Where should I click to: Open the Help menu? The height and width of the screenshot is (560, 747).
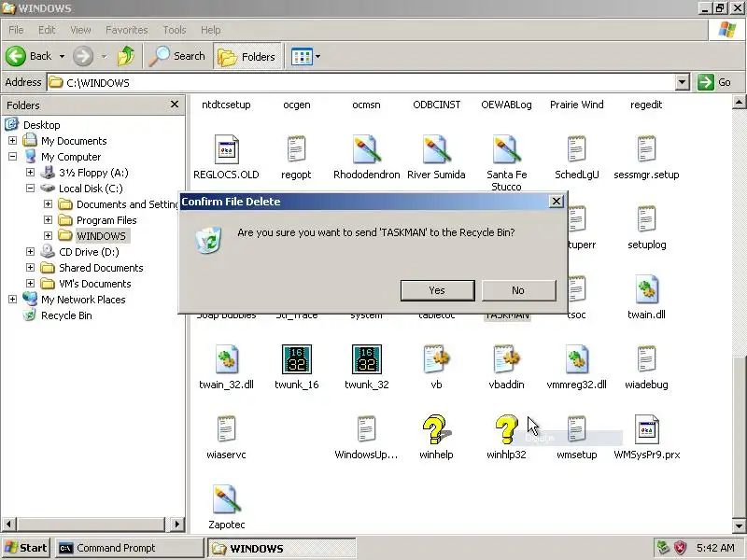[211, 30]
